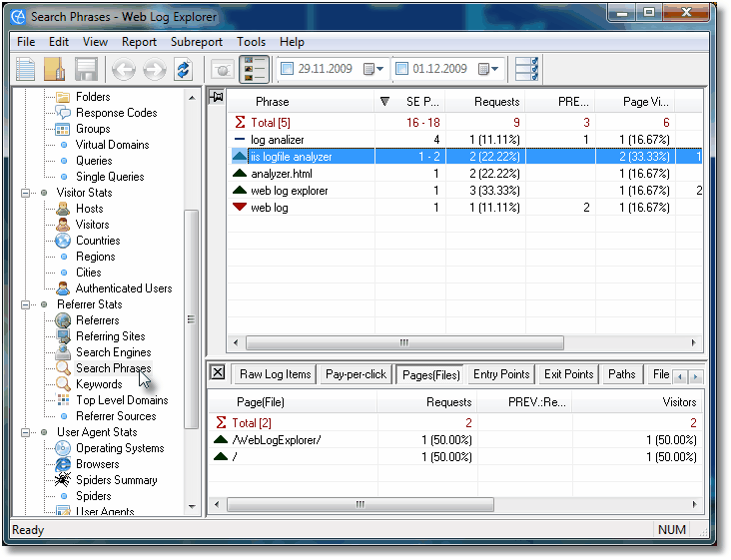Select the Groups report icon
This screenshot has height=560, width=731.
(63, 129)
